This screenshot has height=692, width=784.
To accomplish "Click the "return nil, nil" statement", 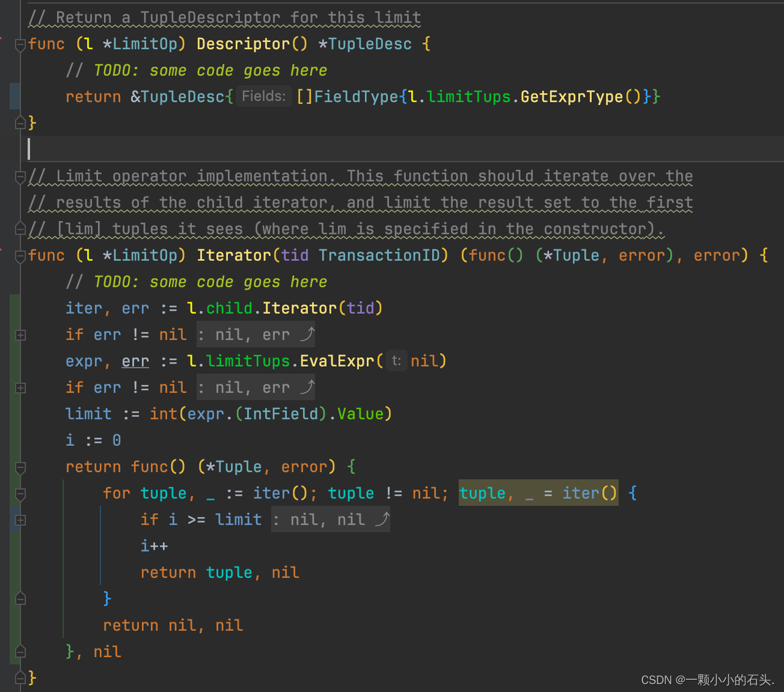I will point(173,625).
